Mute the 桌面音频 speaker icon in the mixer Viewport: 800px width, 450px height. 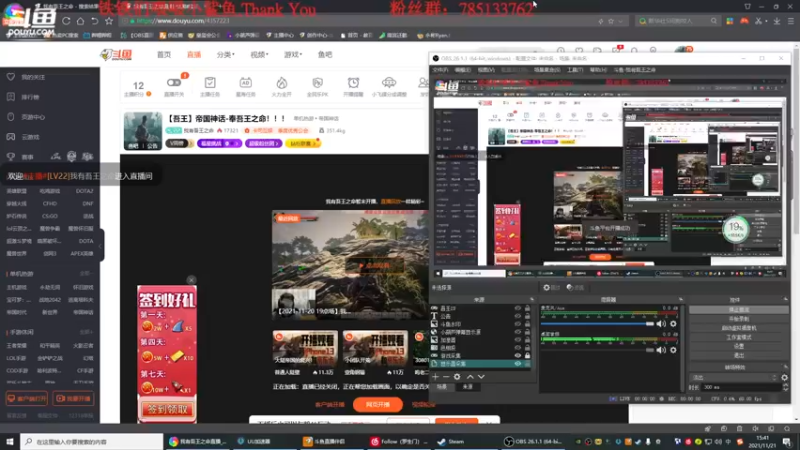pyautogui.click(x=661, y=350)
